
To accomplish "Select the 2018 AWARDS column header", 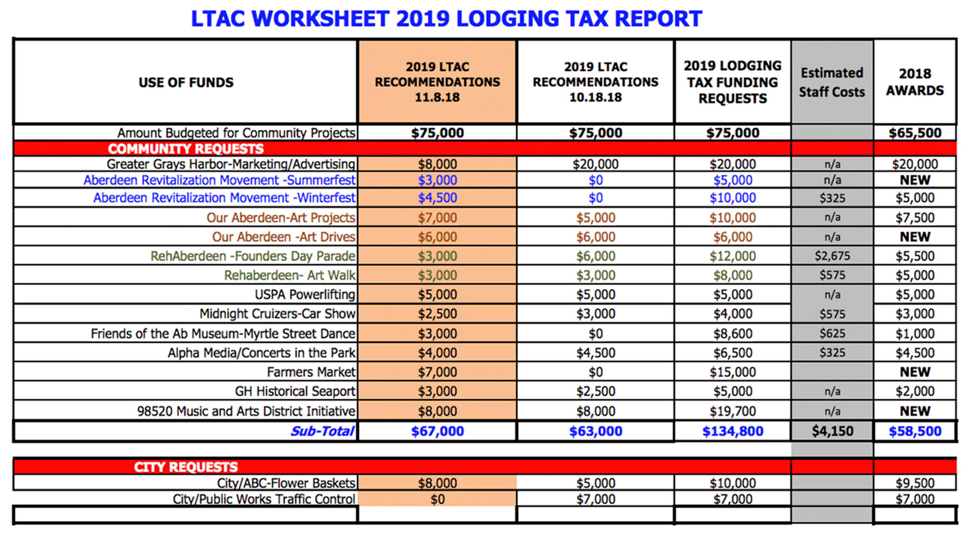I will (914, 82).
